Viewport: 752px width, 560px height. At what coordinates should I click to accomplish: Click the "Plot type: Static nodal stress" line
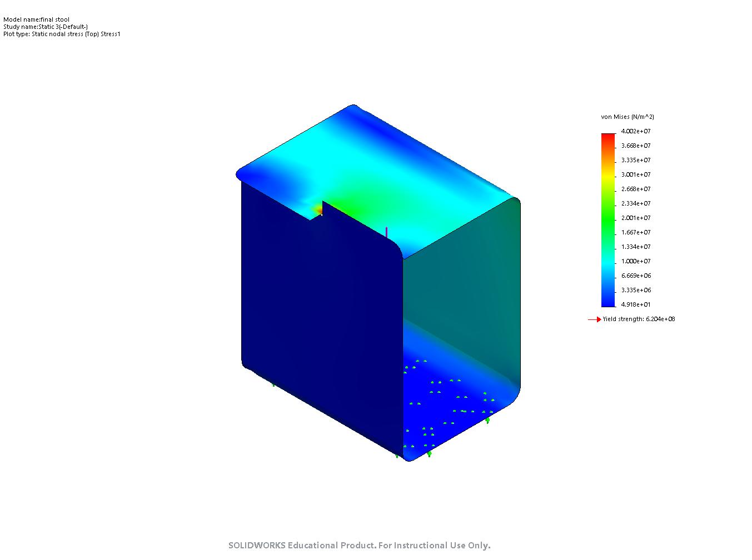point(62,34)
